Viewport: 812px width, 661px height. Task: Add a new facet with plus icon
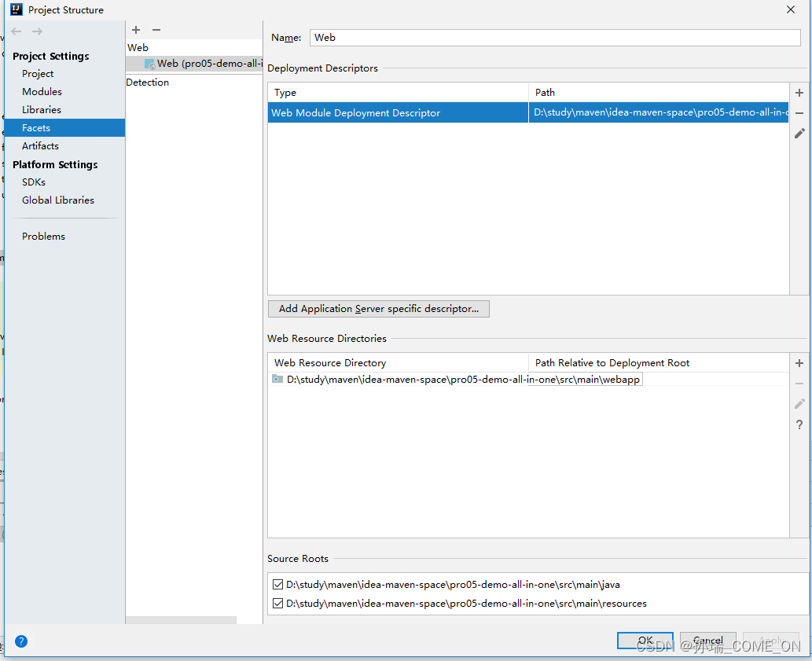(x=136, y=30)
